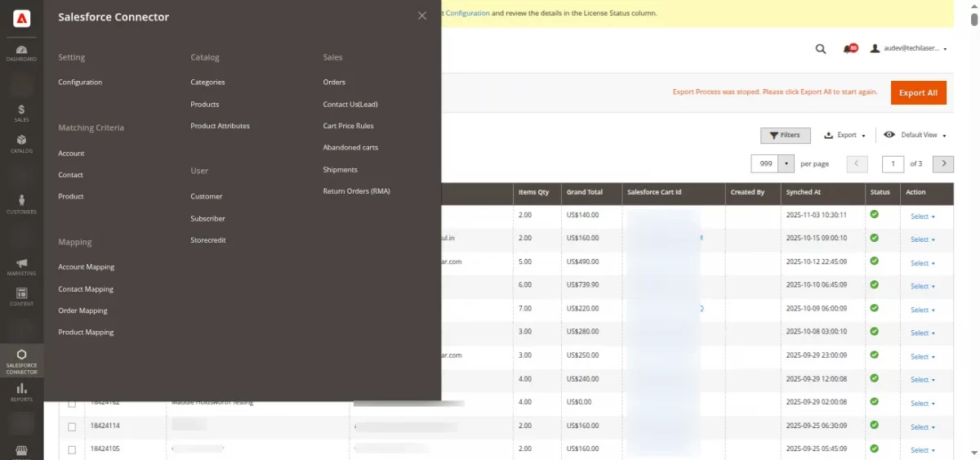Screen dimensions: 980x460
Task: Click the US$739.90 grand total cell
Action: coord(582,285)
